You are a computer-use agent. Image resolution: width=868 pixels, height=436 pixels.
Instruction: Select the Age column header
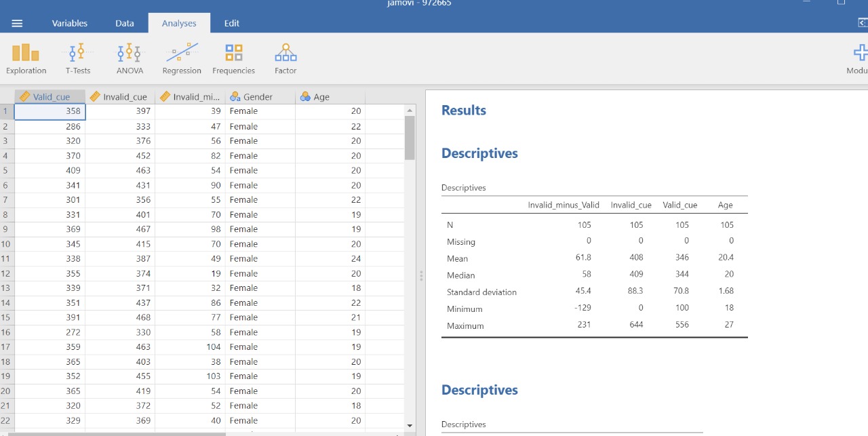(330, 97)
